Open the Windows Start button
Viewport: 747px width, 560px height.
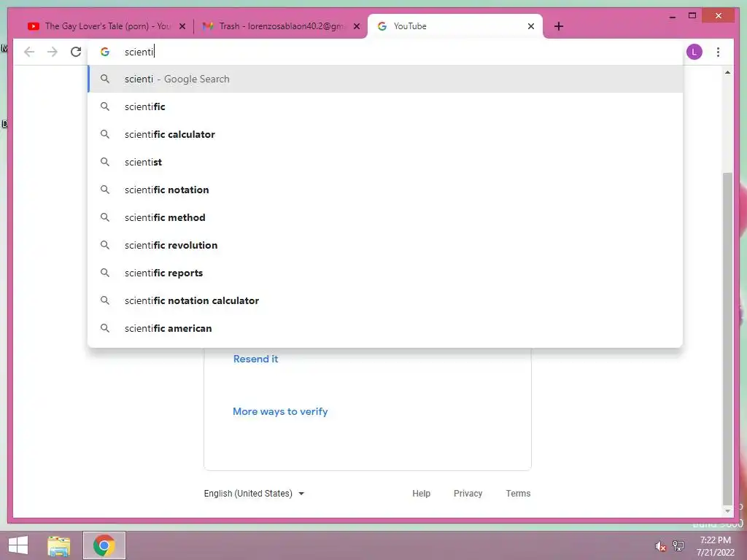[x=18, y=545]
